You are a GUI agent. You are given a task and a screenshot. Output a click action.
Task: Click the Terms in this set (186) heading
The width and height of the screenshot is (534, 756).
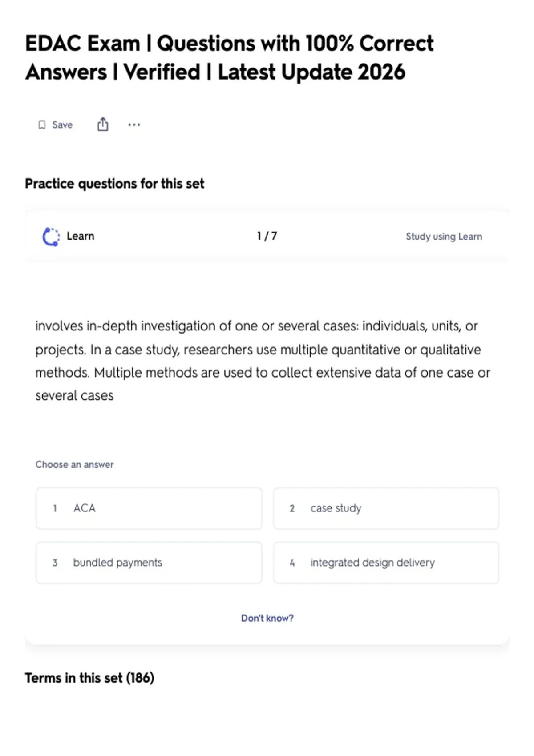tap(89, 678)
